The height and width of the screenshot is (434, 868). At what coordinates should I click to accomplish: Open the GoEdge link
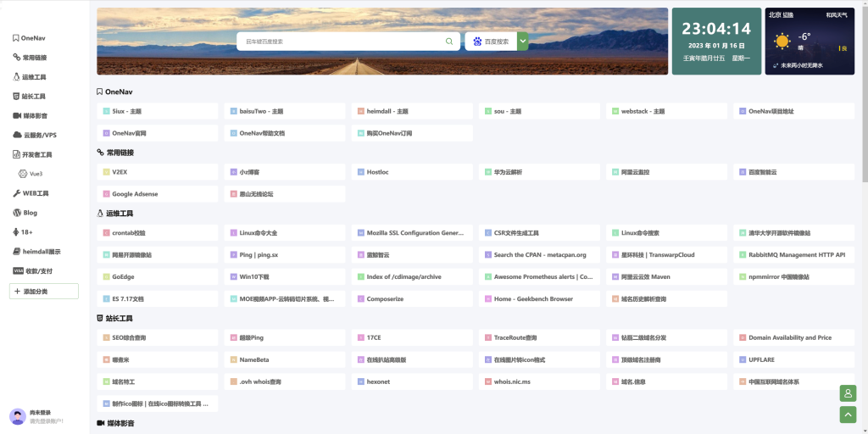click(157, 277)
